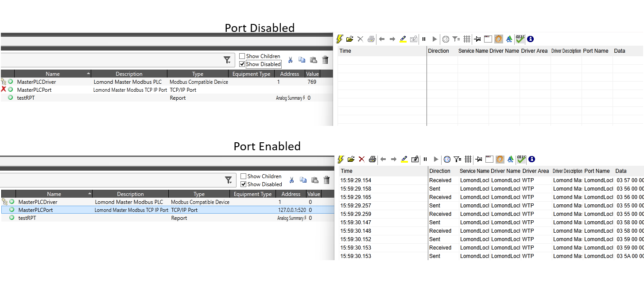
Task: Uncheck Show Disabled in Port Enabled panel
Action: click(x=243, y=184)
